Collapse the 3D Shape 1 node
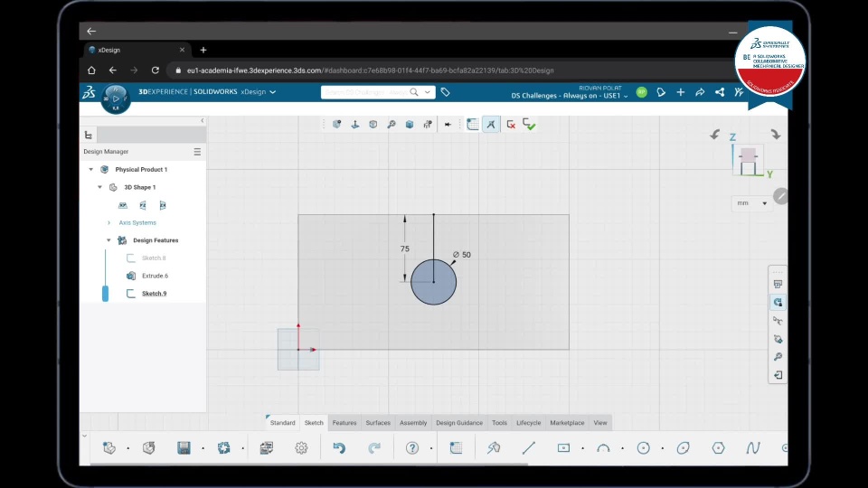868x488 pixels. pos(100,187)
